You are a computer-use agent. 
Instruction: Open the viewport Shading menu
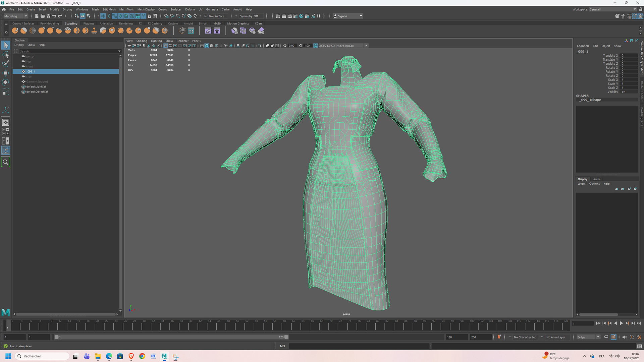(x=142, y=41)
